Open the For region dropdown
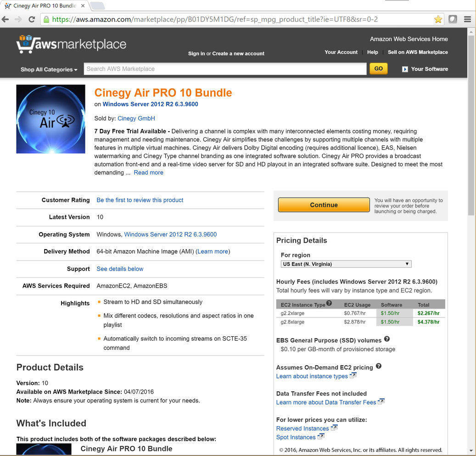 tap(346, 264)
